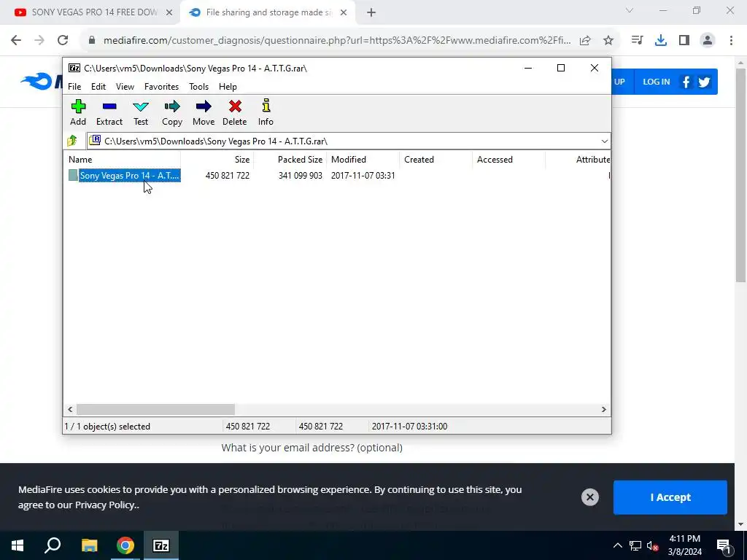Click modified date 2017-11-07 03:31 in row

coord(363,176)
